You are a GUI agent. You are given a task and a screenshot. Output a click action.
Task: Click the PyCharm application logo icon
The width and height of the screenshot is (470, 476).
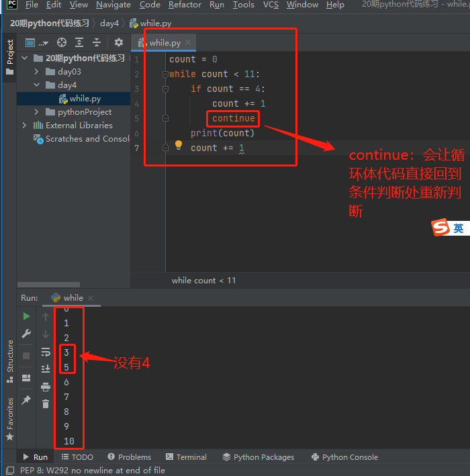11,4
